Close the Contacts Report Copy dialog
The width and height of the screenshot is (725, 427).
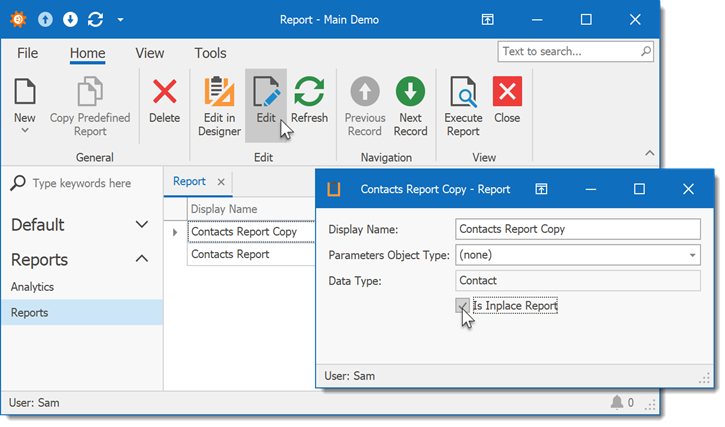(688, 189)
